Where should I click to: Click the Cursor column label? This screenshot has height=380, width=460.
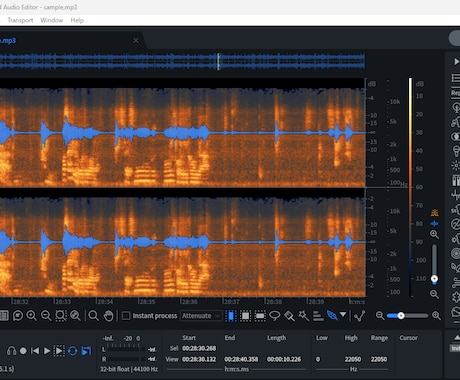tap(408, 338)
